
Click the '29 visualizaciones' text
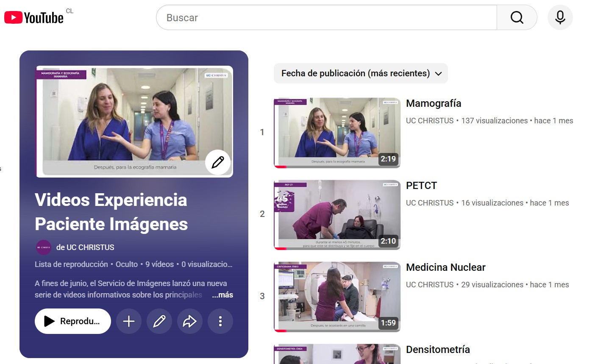pos(492,285)
